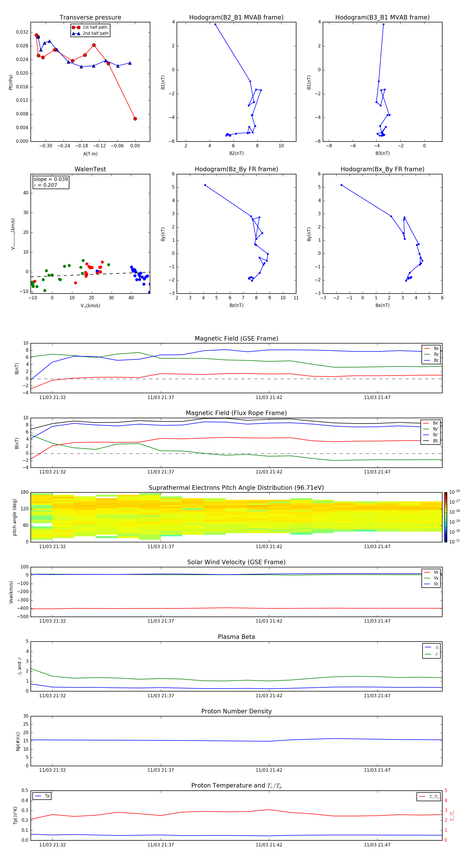Viewport: 473px width, 868px height.
Task: Click the 'Vsw(km/s)' y-axis label
Action: [x=11, y=592]
